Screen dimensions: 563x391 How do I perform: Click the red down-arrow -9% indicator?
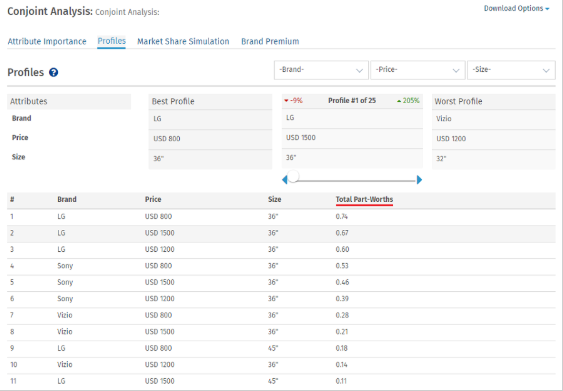coord(293,101)
